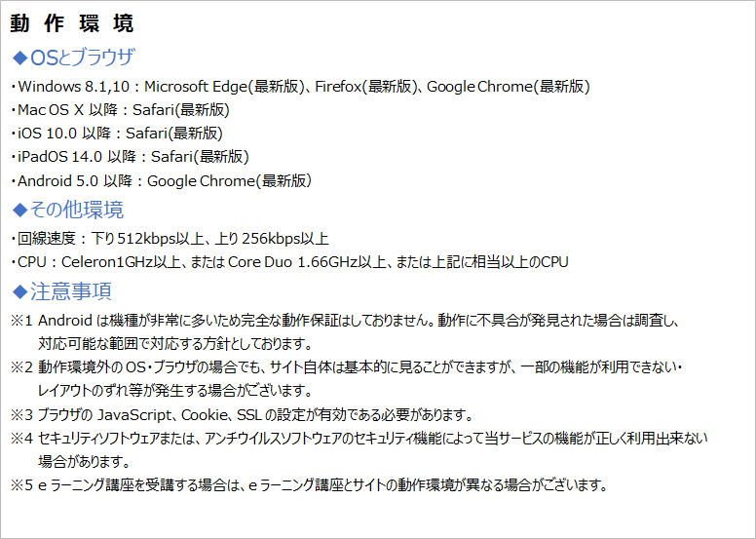Click the Android 5.0 Google Chrome line
Image resolution: width=756 pixels, height=539 pixels.
pos(161,181)
